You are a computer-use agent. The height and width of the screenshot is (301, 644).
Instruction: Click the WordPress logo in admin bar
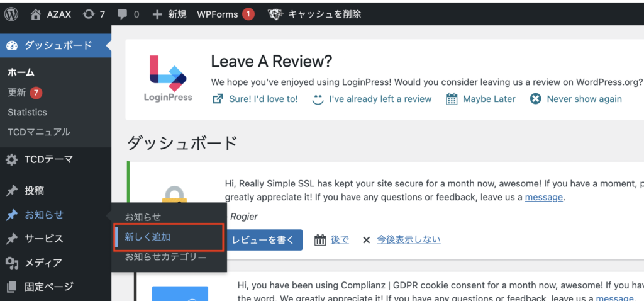click(11, 14)
